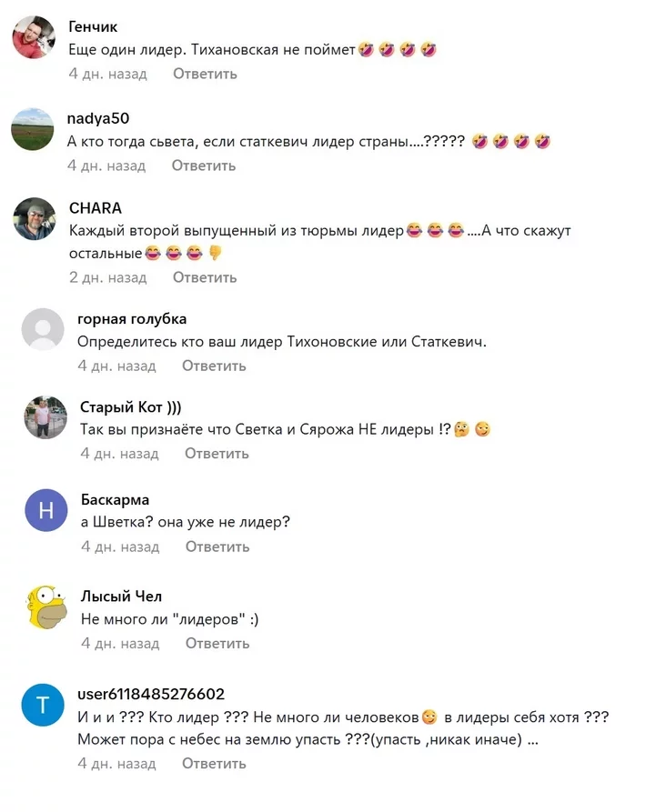Click Ответить under Лысый Чел's comment
The image size is (666, 812).
tap(217, 644)
